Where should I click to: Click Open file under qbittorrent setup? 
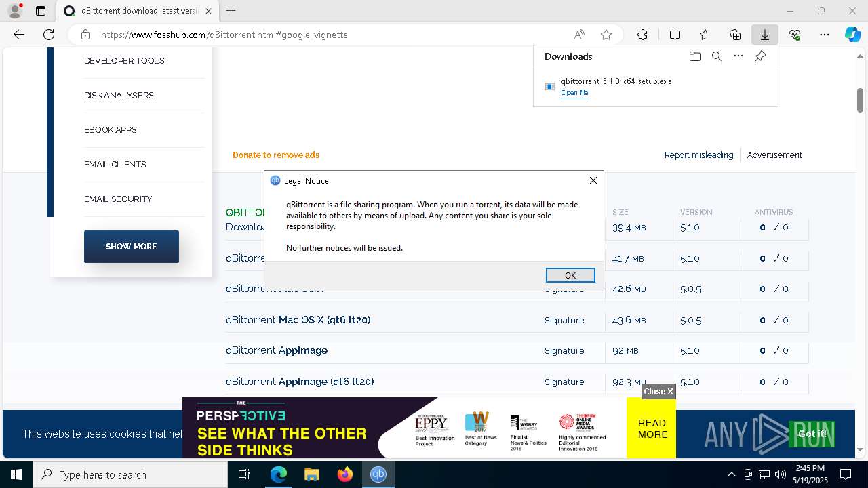pos(574,93)
